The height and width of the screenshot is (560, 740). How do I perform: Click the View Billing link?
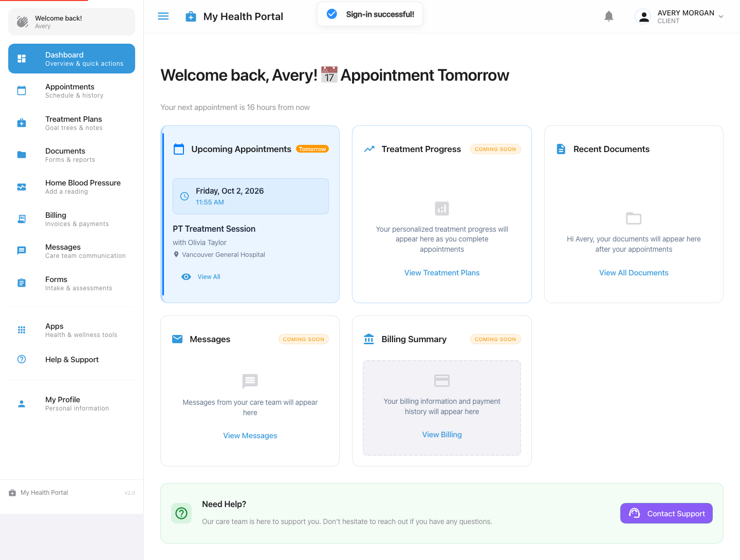[442, 435]
